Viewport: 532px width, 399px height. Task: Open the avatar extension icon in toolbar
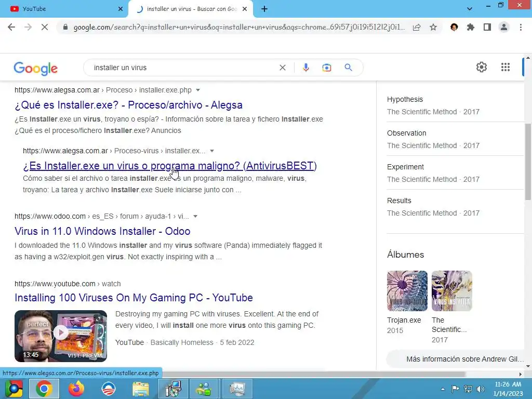click(x=454, y=27)
